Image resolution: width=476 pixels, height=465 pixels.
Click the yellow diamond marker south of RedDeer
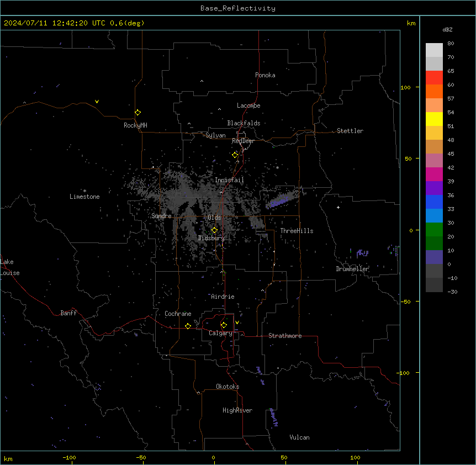point(235,155)
